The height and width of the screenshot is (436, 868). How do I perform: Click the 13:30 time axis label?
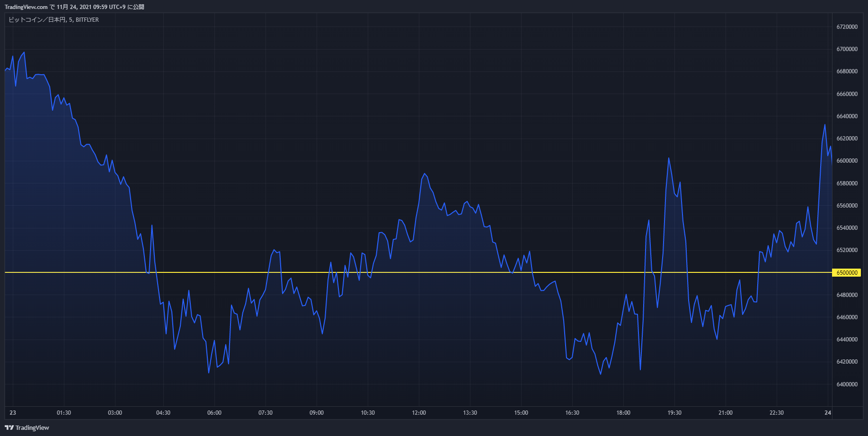[x=470, y=413]
